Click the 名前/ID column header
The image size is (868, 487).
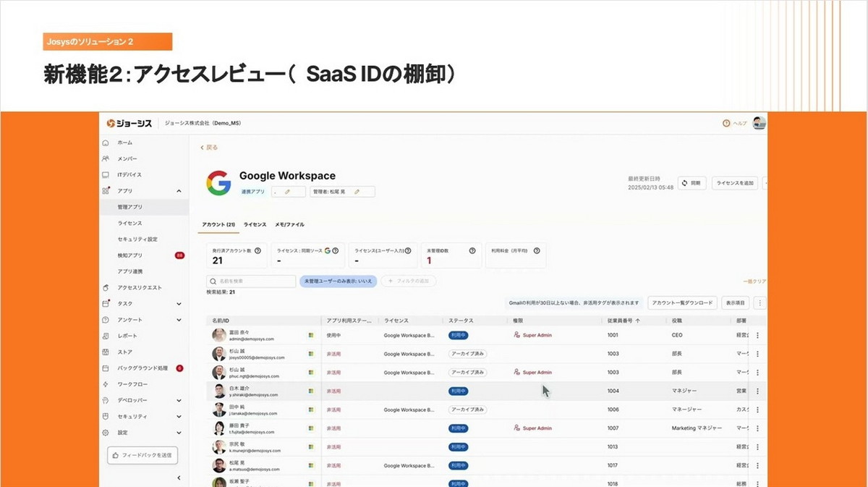click(220, 319)
